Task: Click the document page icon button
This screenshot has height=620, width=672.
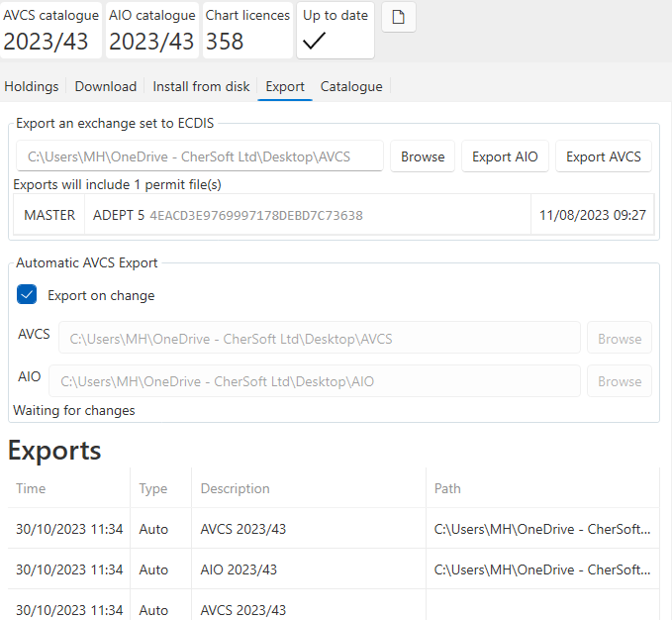Action: (x=398, y=17)
